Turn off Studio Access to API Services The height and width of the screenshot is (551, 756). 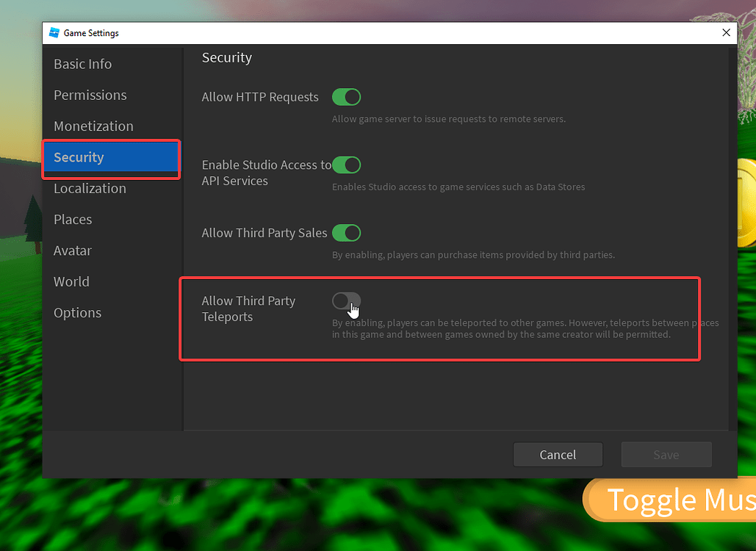[346, 165]
